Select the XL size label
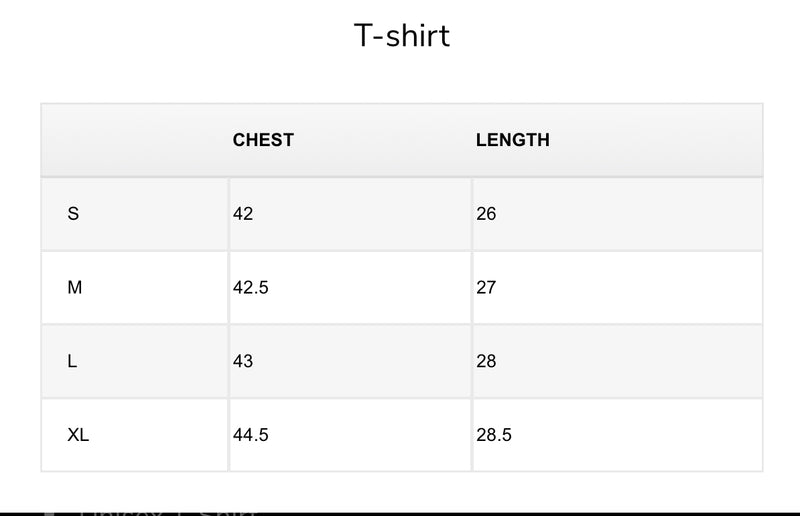The width and height of the screenshot is (800, 516). 78,435
